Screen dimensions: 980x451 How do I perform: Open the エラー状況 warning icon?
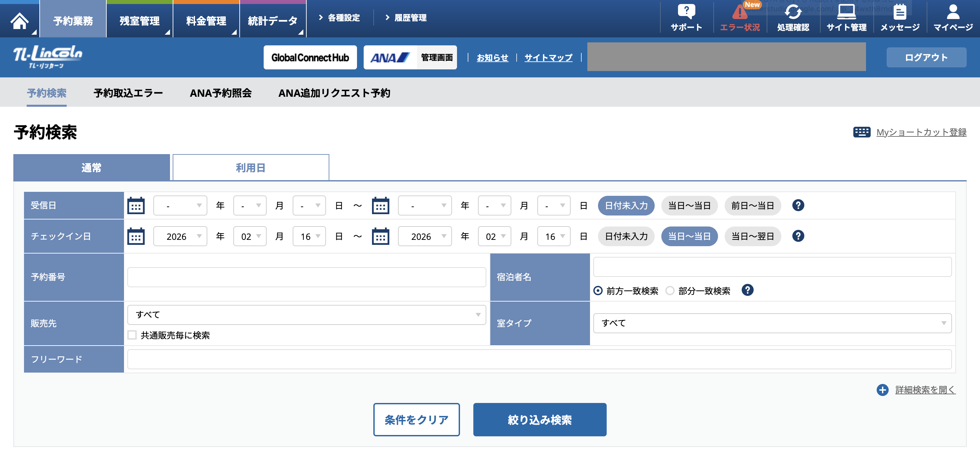pos(740,13)
